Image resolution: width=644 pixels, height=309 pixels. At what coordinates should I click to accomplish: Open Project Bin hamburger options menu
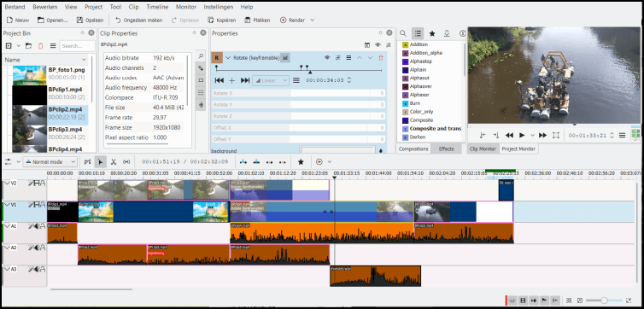pyautogui.click(x=53, y=45)
